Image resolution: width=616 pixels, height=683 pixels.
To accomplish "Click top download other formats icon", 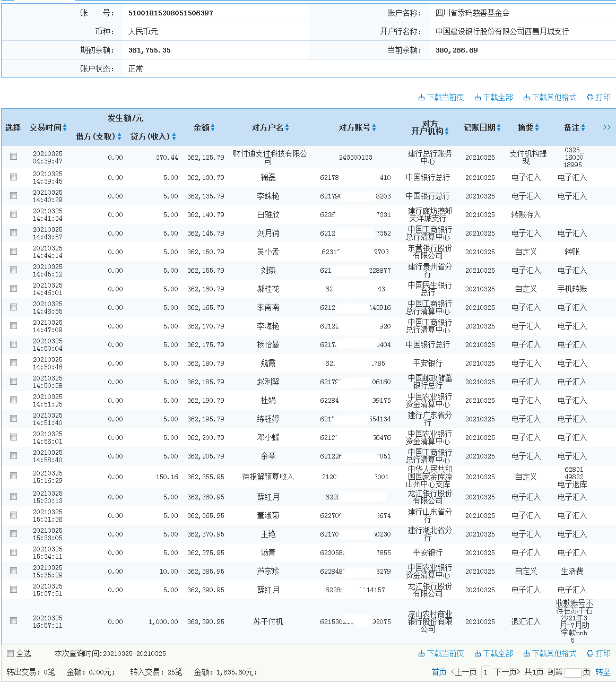I will (526, 98).
